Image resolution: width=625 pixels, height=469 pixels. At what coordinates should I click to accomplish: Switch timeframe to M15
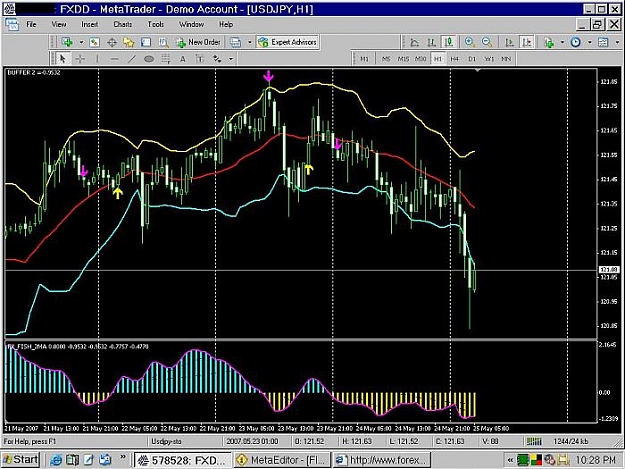coord(403,59)
